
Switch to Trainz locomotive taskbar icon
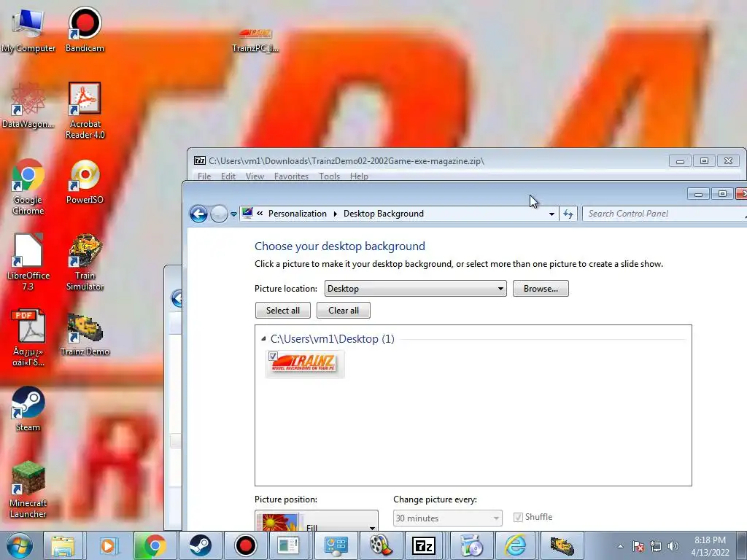(562, 545)
